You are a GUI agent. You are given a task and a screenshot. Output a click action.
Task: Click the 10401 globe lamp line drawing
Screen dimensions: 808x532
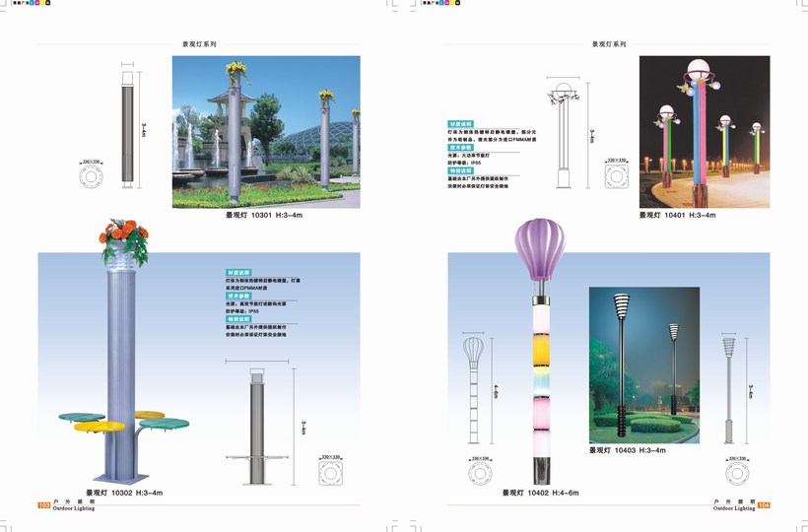563,137
